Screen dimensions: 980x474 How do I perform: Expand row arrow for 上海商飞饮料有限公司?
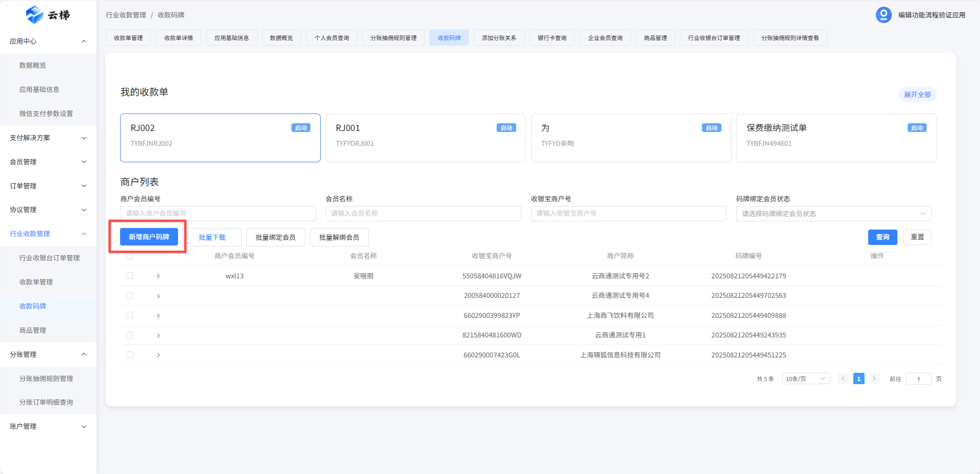click(x=158, y=316)
